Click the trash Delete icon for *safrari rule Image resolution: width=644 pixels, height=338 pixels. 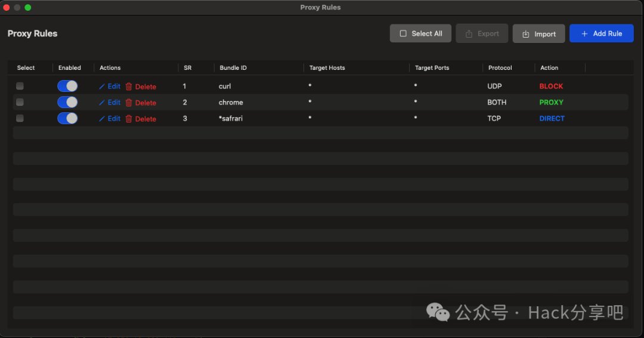129,119
